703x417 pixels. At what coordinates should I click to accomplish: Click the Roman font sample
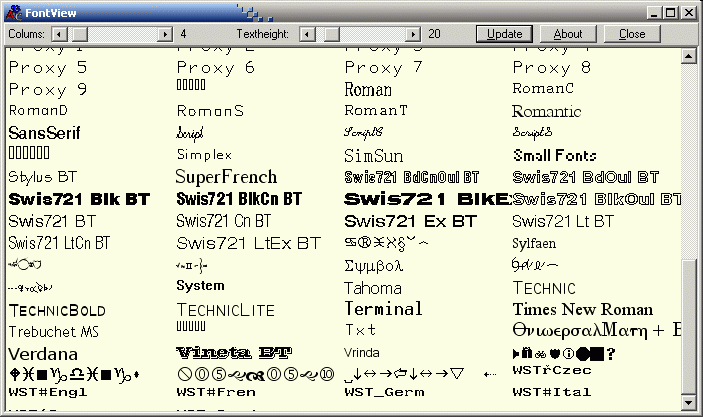pyautogui.click(x=368, y=89)
